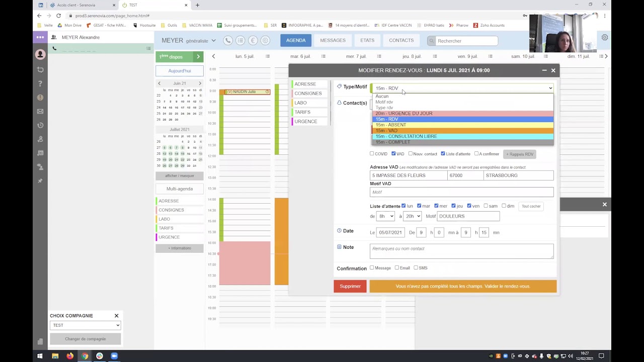Click list icon beside mer. 7 juil.
Screen dimensions: 644x362
[x=379, y=56]
